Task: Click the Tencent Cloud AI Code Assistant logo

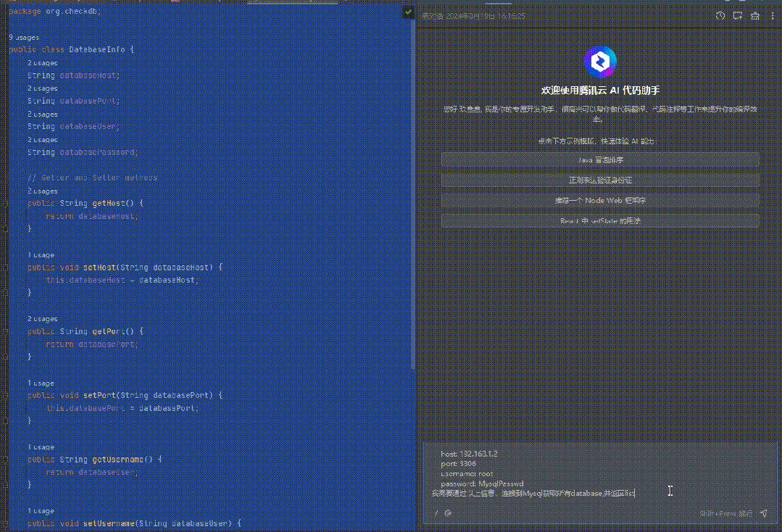Action: click(x=599, y=62)
